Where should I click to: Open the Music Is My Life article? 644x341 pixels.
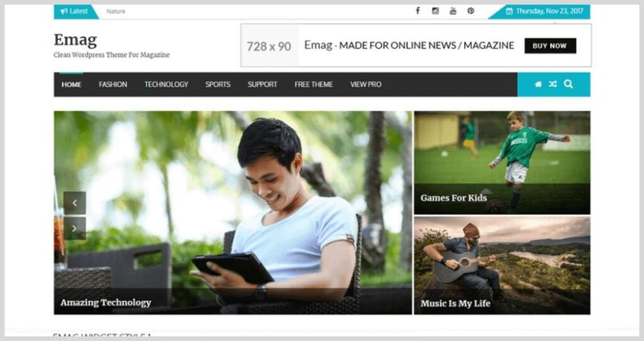tap(455, 304)
